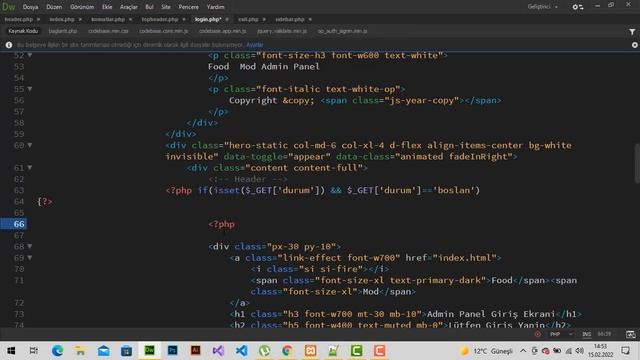Click the Ayarlar link in the info bar
The height and width of the screenshot is (360, 640).
click(255, 45)
